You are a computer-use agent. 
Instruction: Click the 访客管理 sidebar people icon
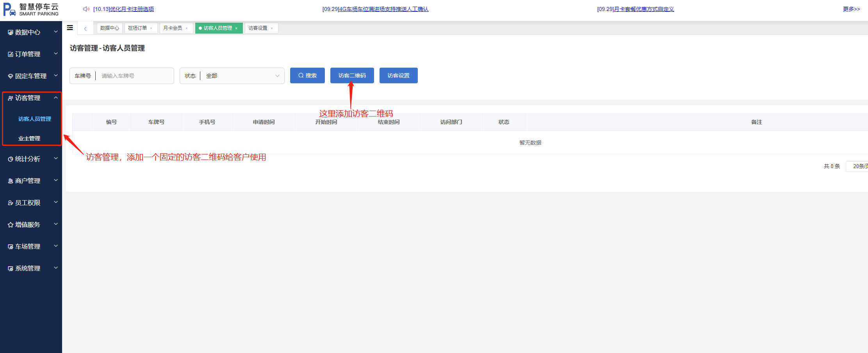click(11, 98)
